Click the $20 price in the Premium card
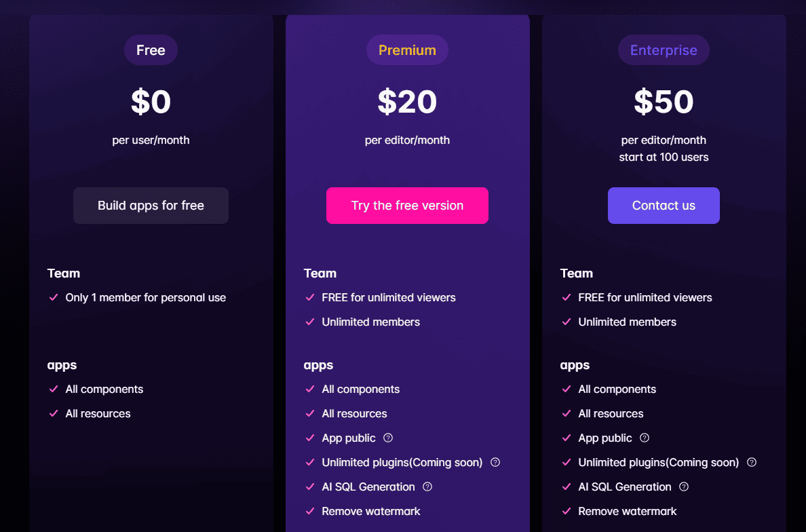The image size is (806, 532). (407, 102)
